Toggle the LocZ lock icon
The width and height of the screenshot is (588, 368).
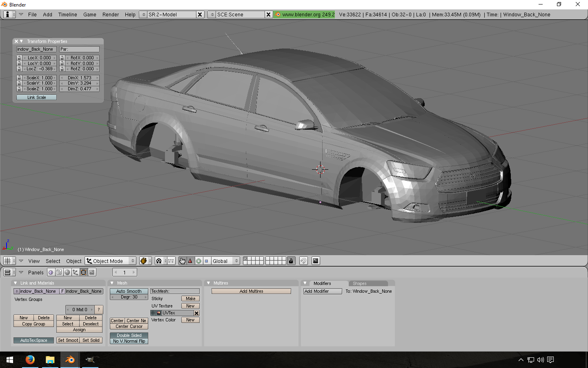[19, 69]
